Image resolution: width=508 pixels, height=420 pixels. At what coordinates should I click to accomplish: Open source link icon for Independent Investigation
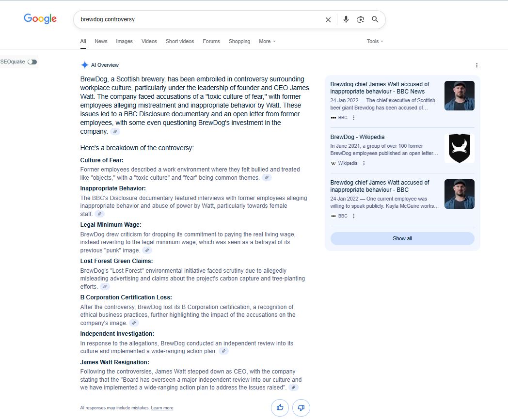(224, 351)
